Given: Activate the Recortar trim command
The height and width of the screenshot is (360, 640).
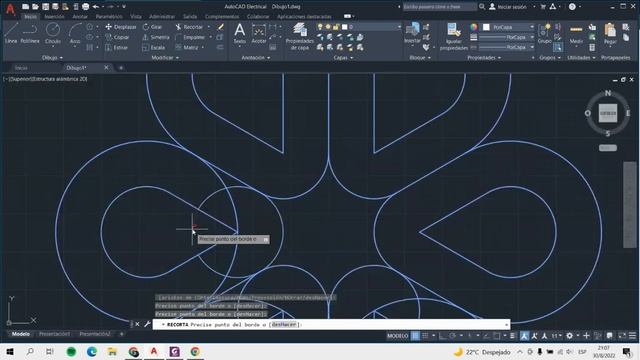Looking at the screenshot, I should click(x=189, y=27).
